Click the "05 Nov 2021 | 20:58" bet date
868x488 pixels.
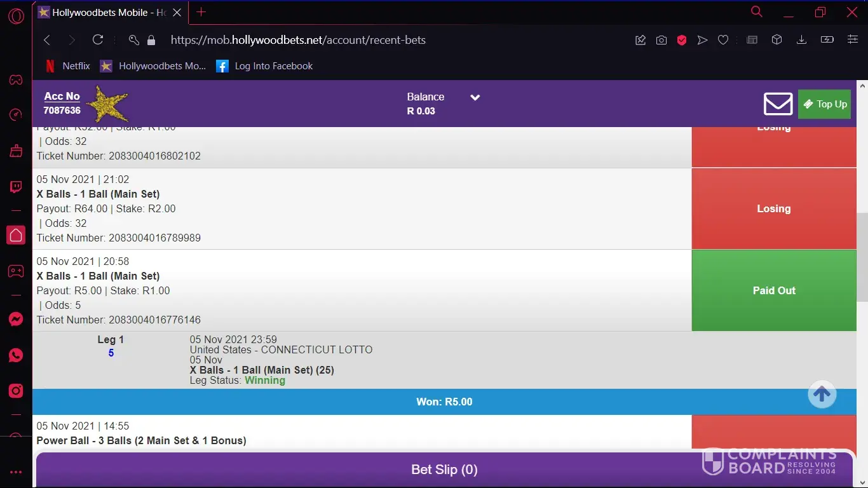(83, 262)
